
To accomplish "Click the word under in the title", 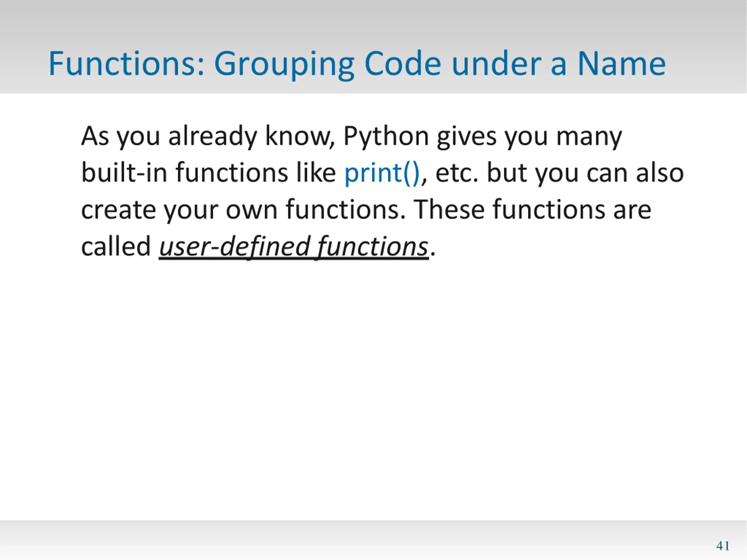I will click(x=496, y=64).
